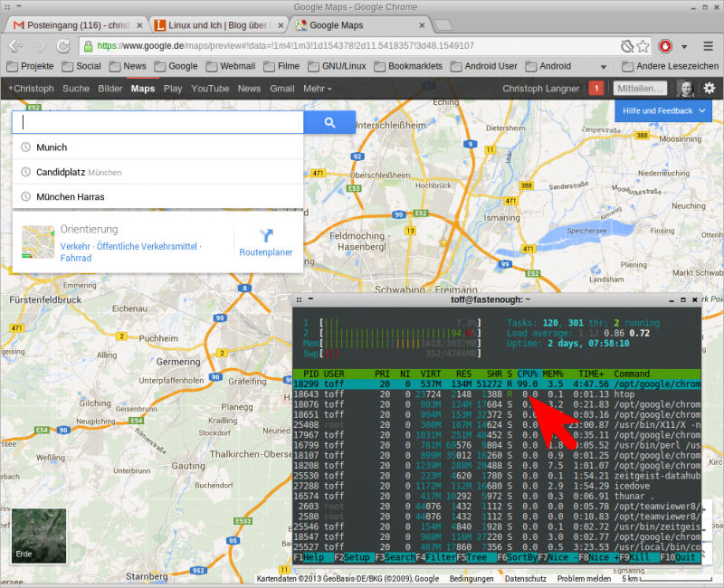
Task: Toggle the Fahrrad cycling layer
Action: 76,258
